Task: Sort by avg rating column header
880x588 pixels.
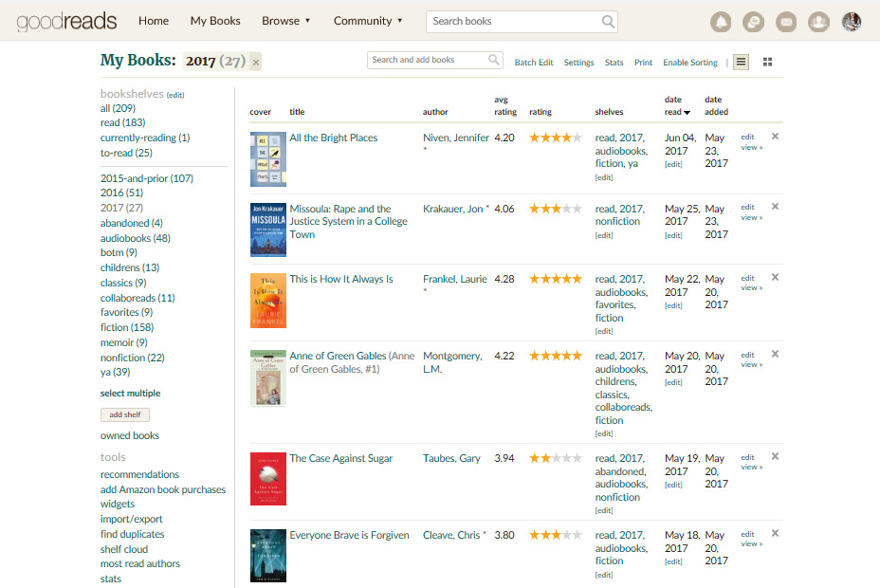Action: [505, 105]
